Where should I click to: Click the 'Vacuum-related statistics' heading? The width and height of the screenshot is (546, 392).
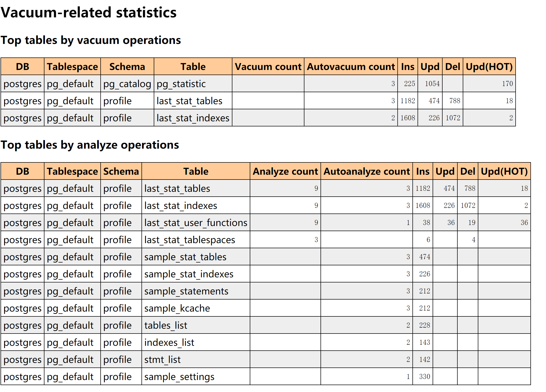(x=89, y=12)
